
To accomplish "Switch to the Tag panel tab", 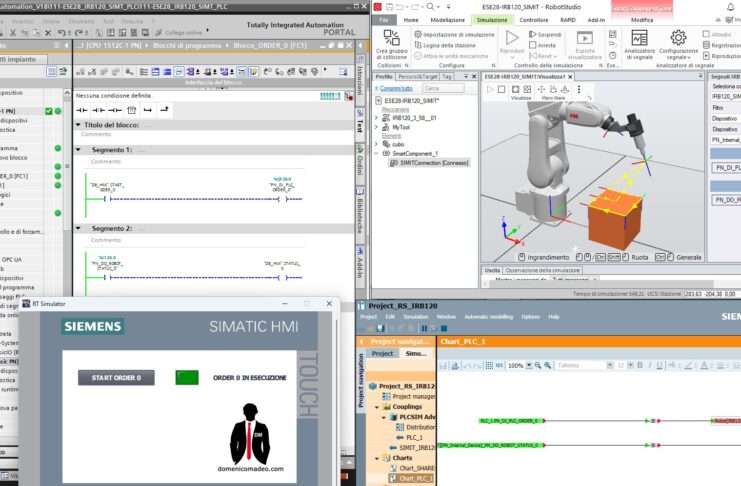I will tap(447, 77).
